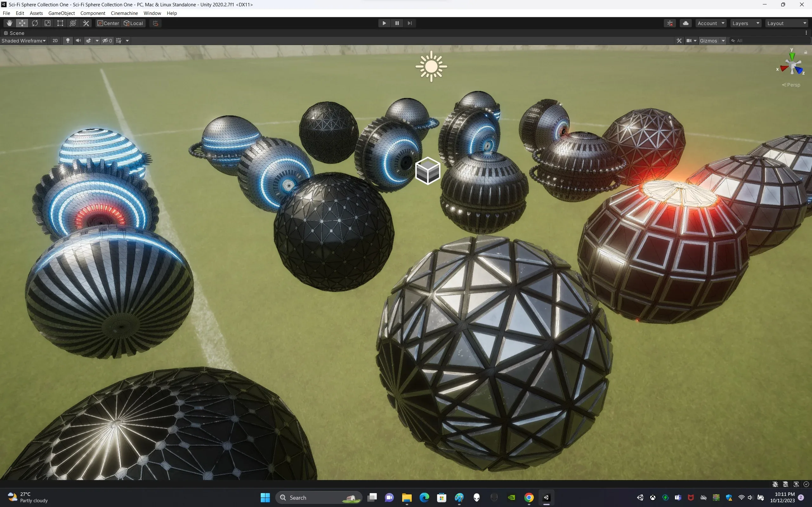The image size is (812, 507).
Task: Select the Hand tool
Action: click(10, 23)
